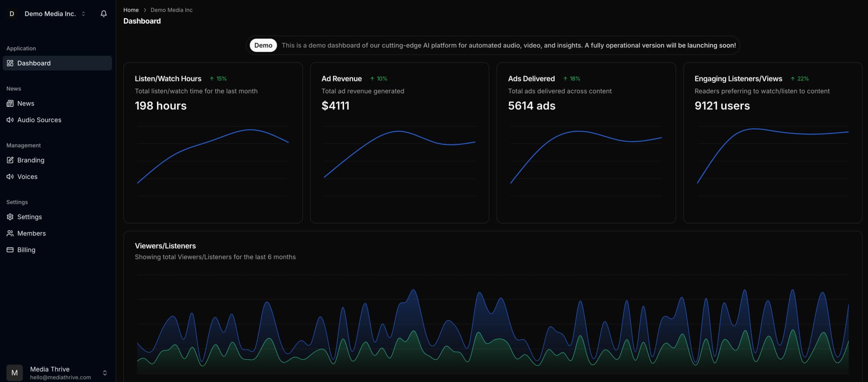Click the Billing card icon
This screenshot has width=868, height=382.
(10, 250)
